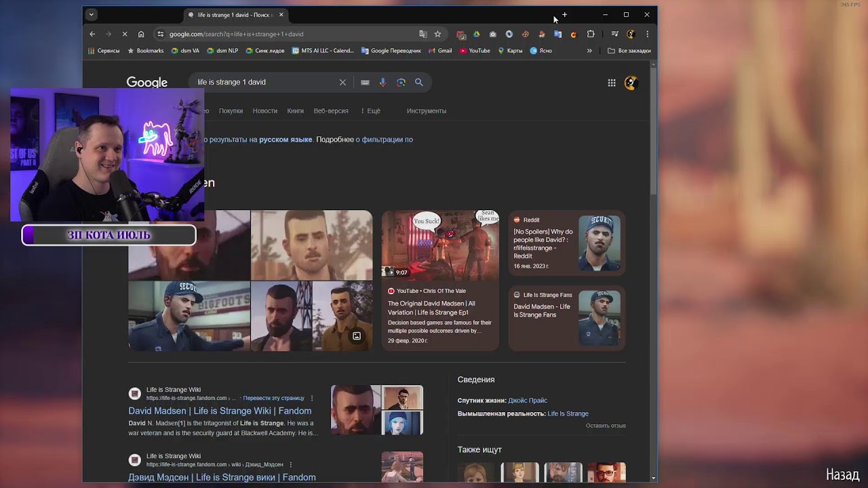Image resolution: width=868 pixels, height=488 pixels.
Task: Open the Gmail bookmark
Action: tap(440, 51)
